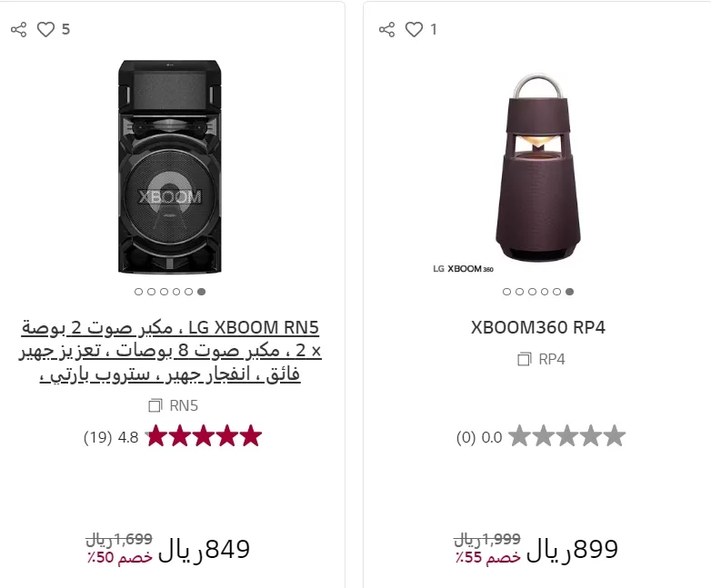
Task: Select last carousel dot under RN5 image
Action: coord(201,292)
